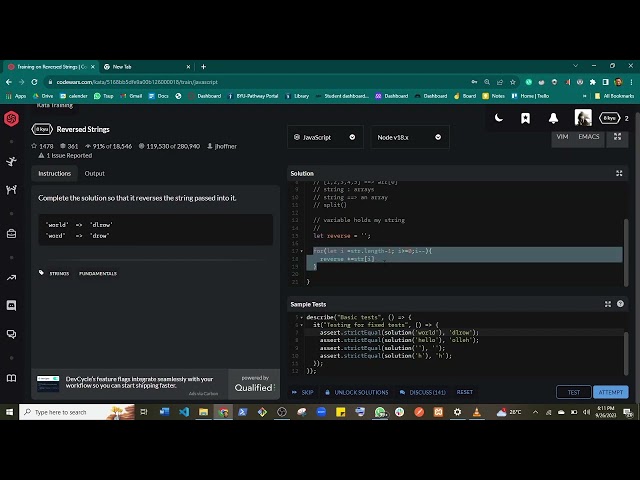Viewport: 640px width, 480px height.
Task: Click the ATTEMPT button
Action: [611, 392]
